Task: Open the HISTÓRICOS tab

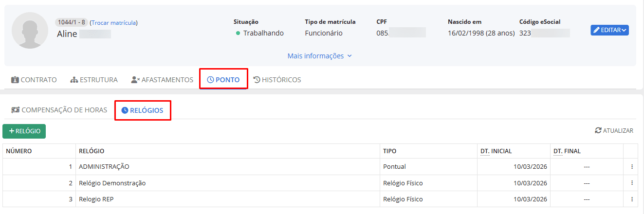Action: (x=277, y=80)
